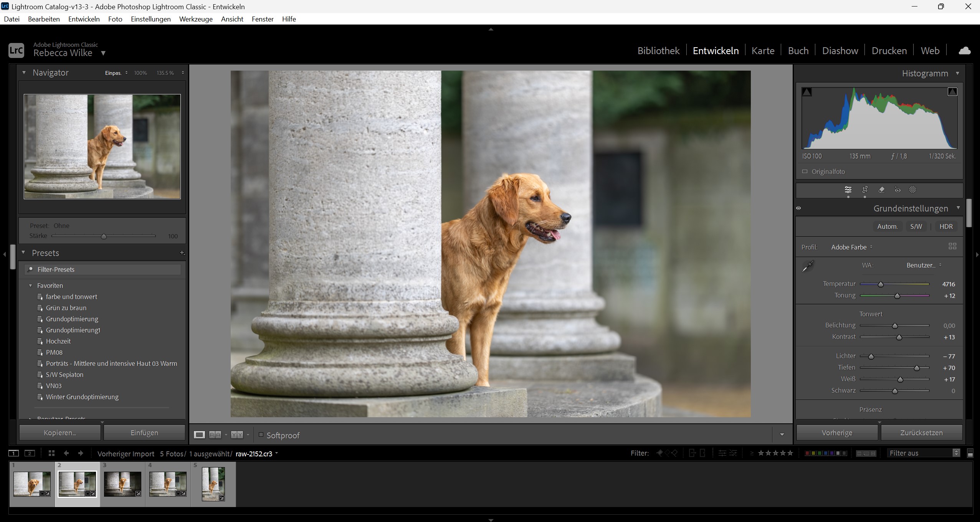Screen dimensions: 980x522
Task: Open the Masking tool
Action: (913, 190)
